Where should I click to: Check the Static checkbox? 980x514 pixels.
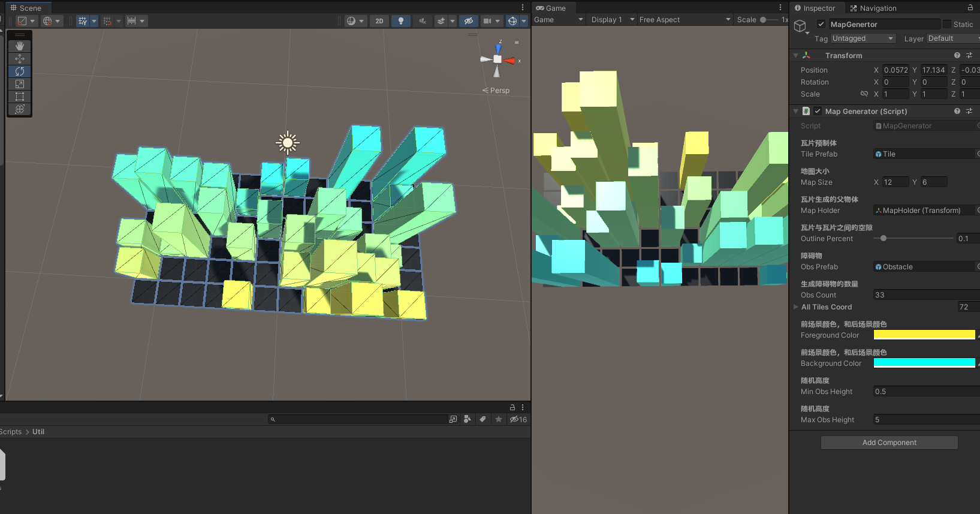point(947,25)
